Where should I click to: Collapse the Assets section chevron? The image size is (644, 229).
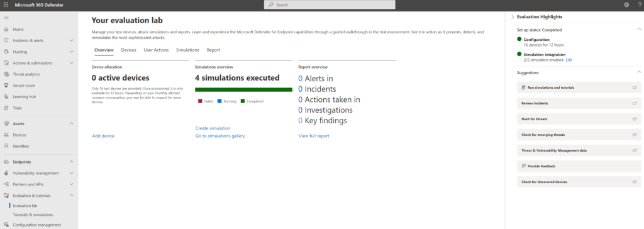(x=72, y=123)
